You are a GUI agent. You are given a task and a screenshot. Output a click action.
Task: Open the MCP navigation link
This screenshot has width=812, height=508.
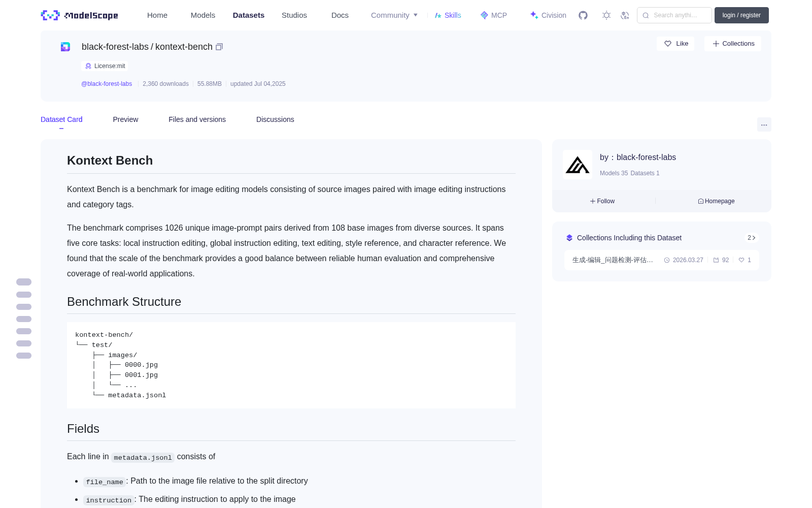pos(493,15)
